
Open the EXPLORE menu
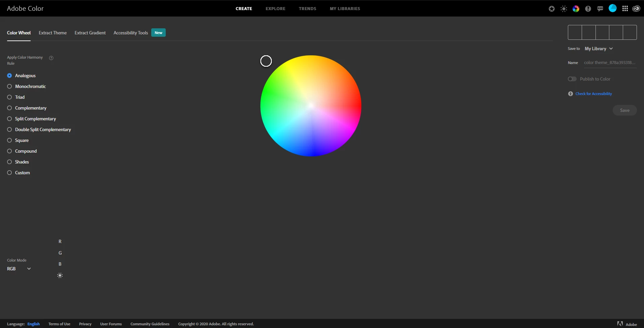(x=276, y=9)
